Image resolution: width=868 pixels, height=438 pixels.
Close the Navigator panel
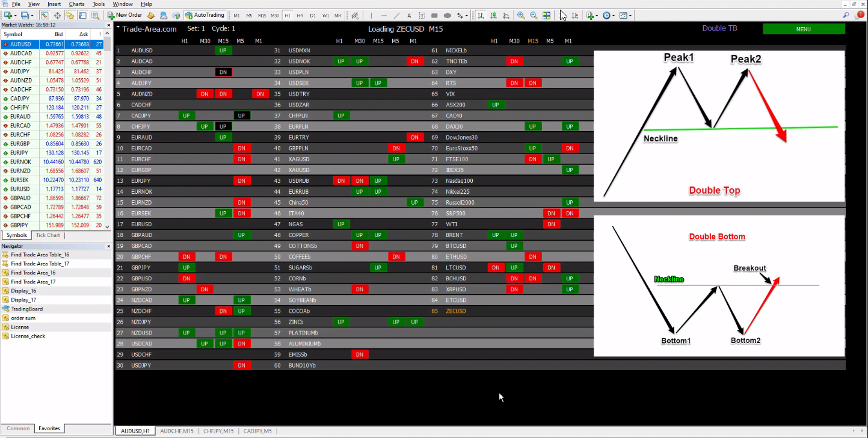[x=109, y=246]
